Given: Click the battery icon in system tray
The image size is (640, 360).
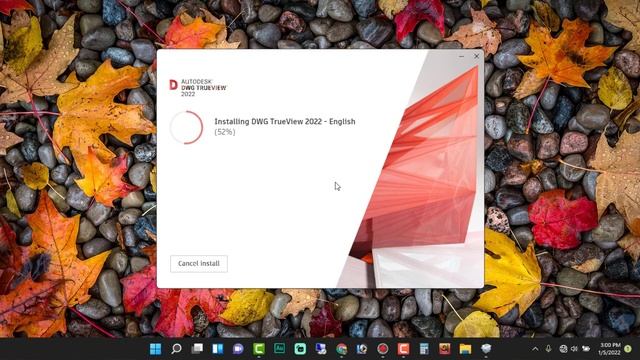Looking at the screenshot, I should point(586,349).
